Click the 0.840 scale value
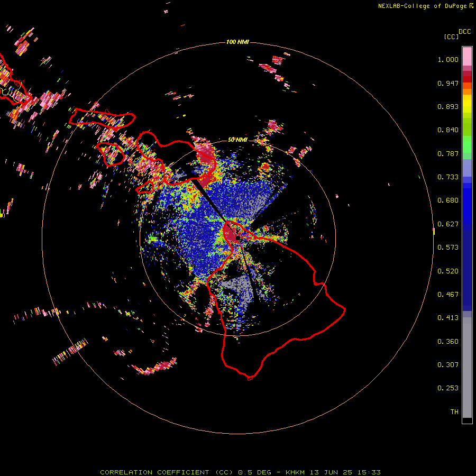 point(448,130)
